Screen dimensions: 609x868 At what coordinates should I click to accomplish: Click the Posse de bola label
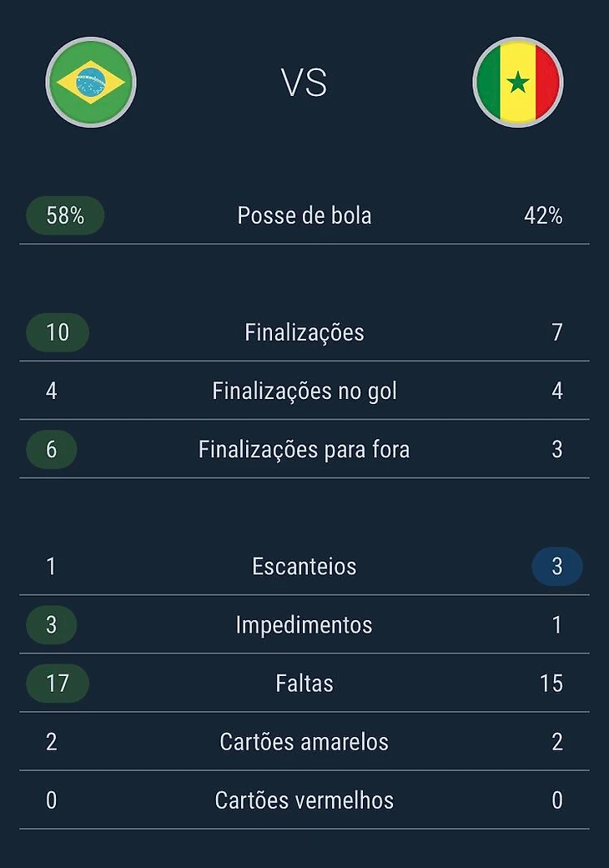point(304,215)
